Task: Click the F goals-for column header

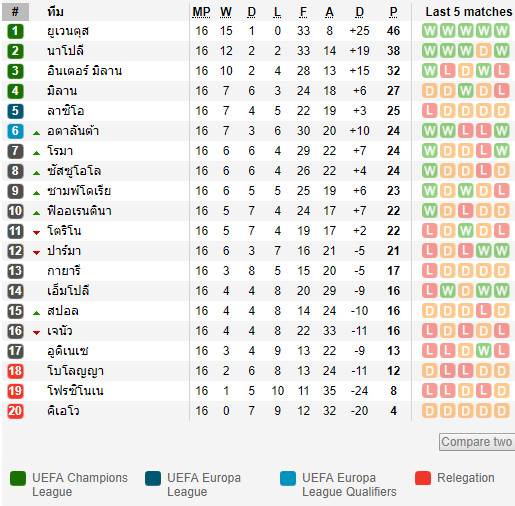Action: point(303,12)
